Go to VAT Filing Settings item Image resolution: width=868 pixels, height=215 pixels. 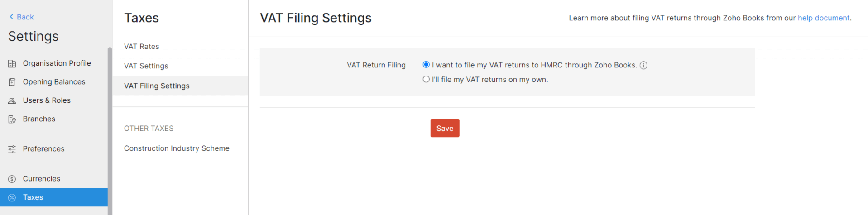tap(157, 86)
